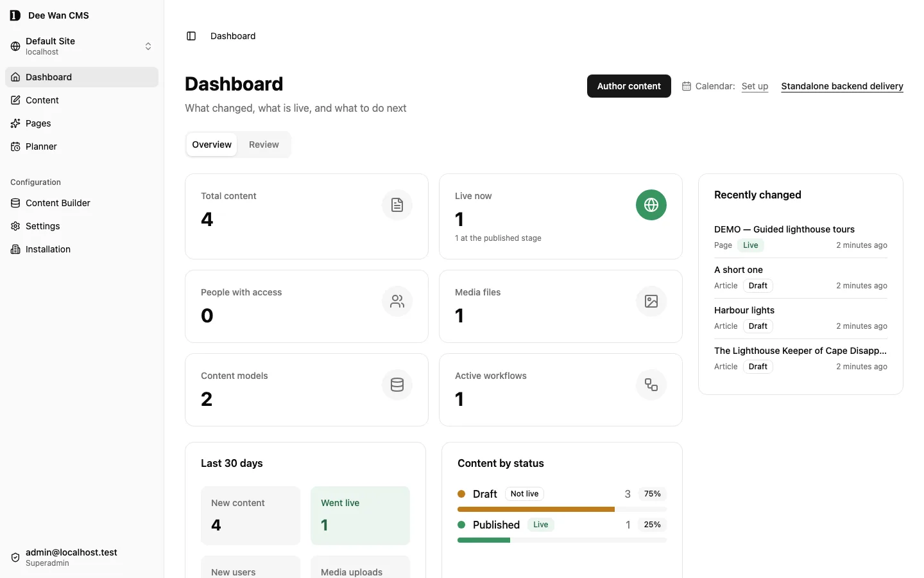The width and height of the screenshot is (924, 578).
Task: Click the Dashboard breadcrumb text
Action: (x=233, y=36)
